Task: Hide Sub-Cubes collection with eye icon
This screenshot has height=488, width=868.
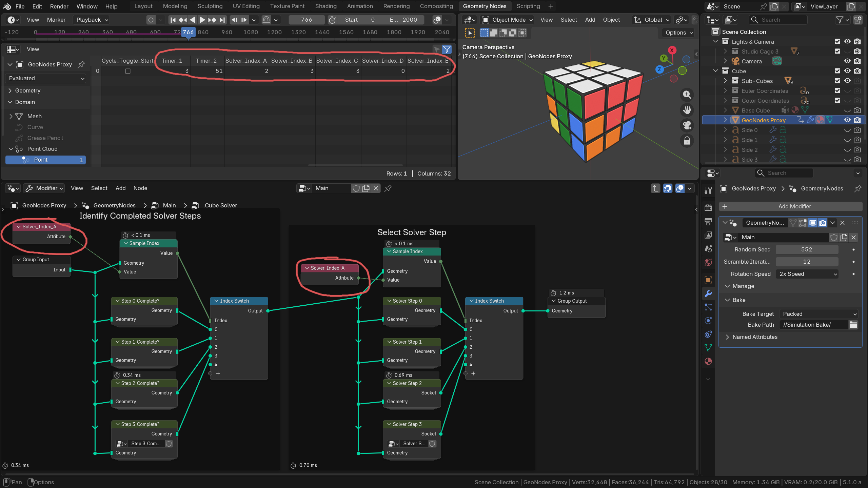Action: 847,81
